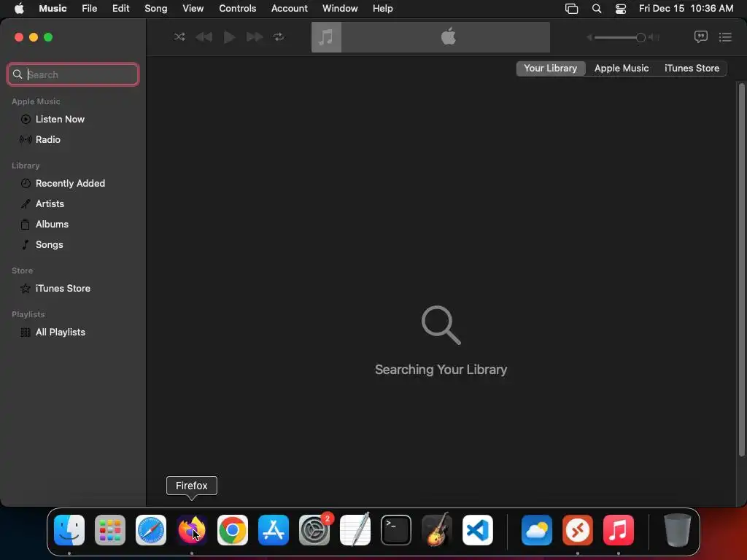Open Control Center in menu bar

pos(621,9)
